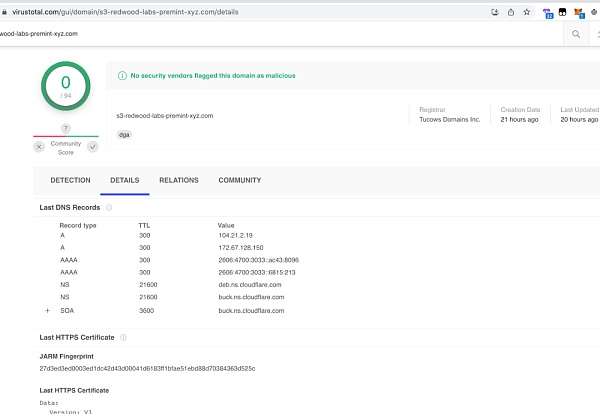Click the info icon beside Last DNS Records
Image resolution: width=600 pixels, height=414 pixels.
109,208
